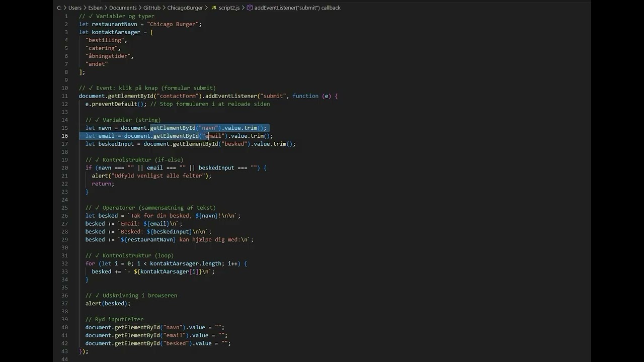Click the string "catering"

coord(102,48)
